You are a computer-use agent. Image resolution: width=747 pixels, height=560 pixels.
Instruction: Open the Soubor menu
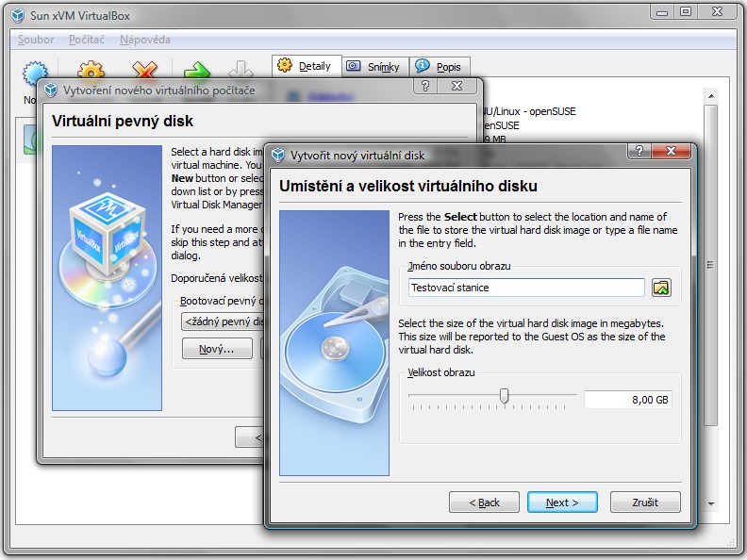pos(36,40)
